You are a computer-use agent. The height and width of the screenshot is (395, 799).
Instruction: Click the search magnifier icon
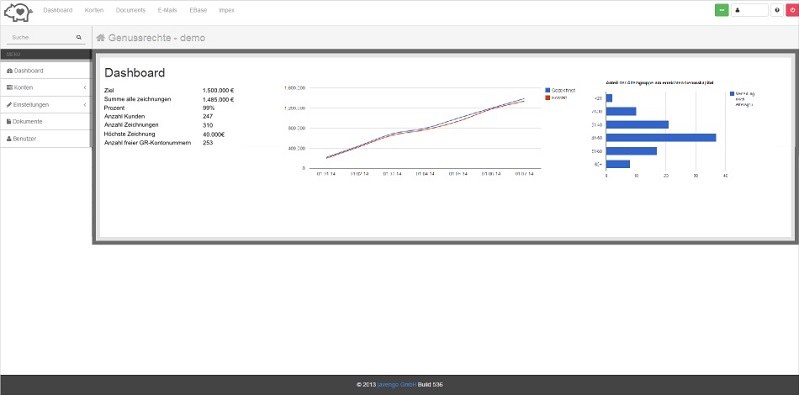coord(79,37)
